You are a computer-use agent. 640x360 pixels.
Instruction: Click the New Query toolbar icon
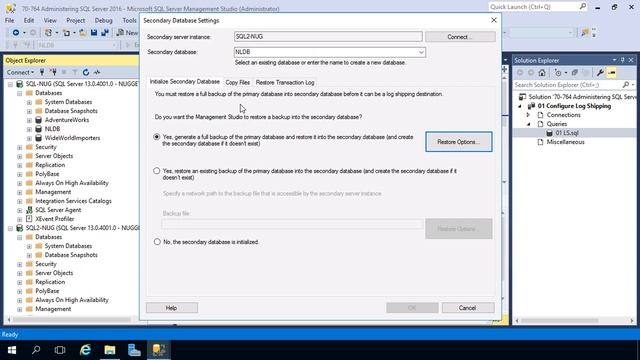[x=127, y=33]
